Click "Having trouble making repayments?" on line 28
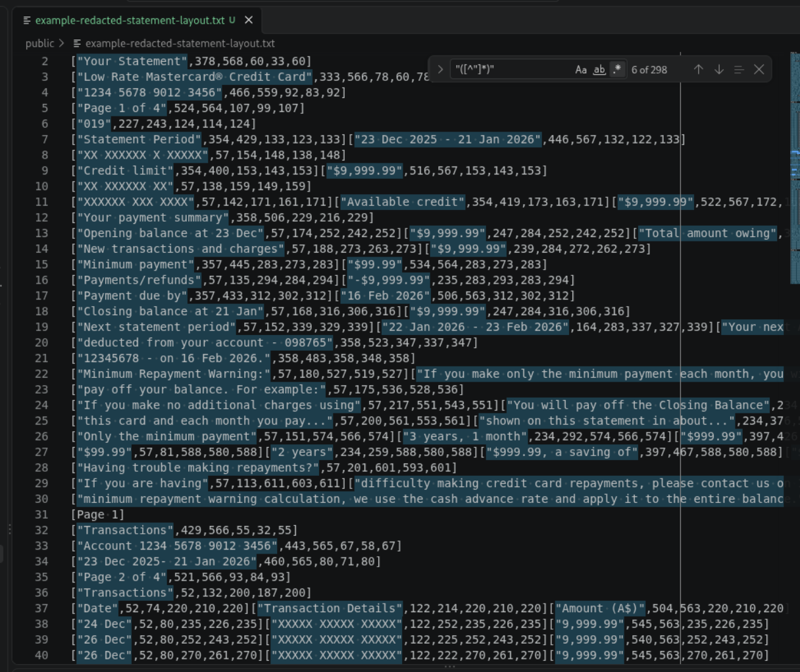This screenshot has width=800, height=672. [199, 468]
